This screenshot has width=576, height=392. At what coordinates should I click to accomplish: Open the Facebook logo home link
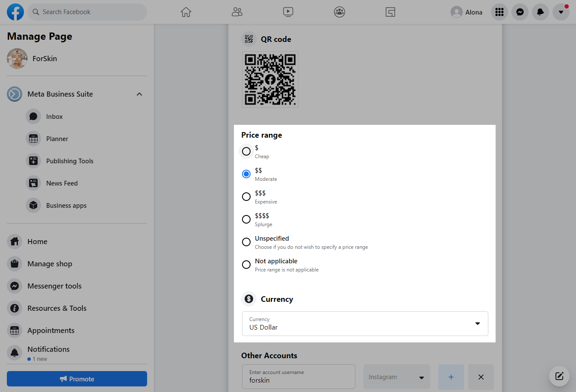(15, 12)
